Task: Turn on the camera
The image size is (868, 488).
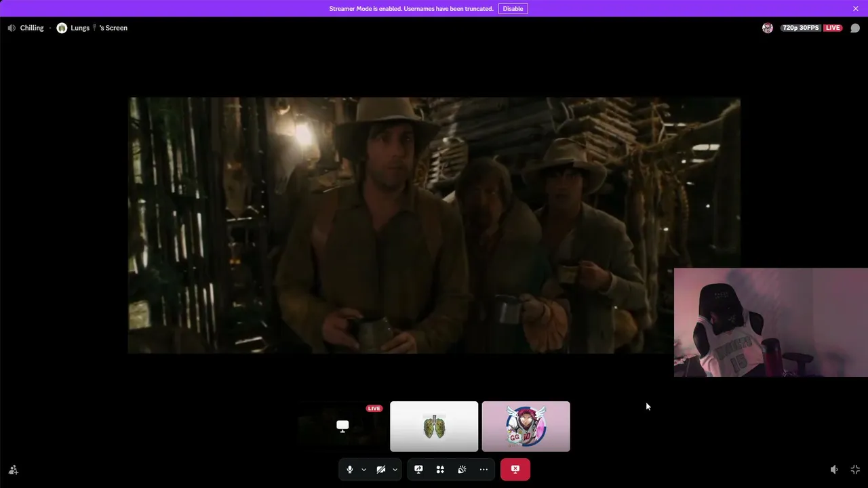Action: [x=381, y=469]
